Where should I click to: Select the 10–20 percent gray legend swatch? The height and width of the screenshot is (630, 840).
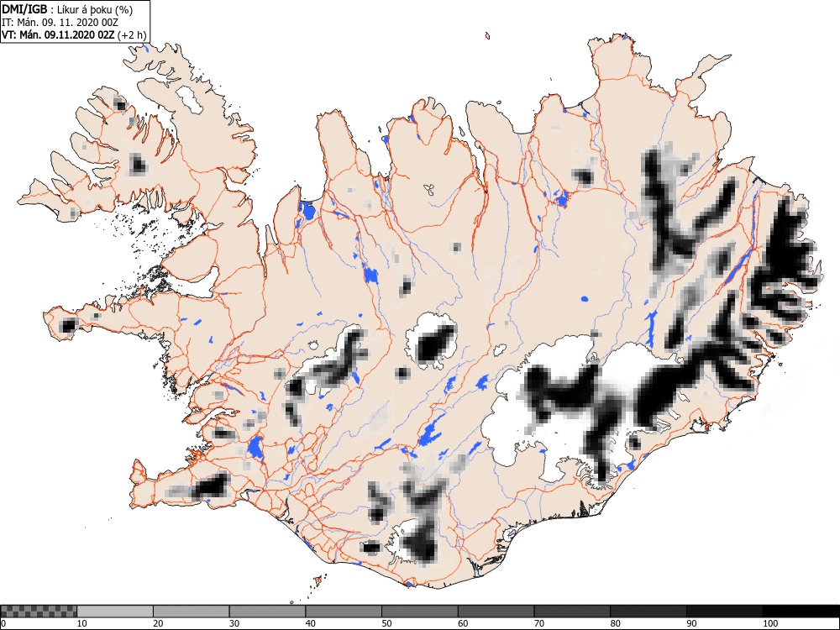coord(115,612)
